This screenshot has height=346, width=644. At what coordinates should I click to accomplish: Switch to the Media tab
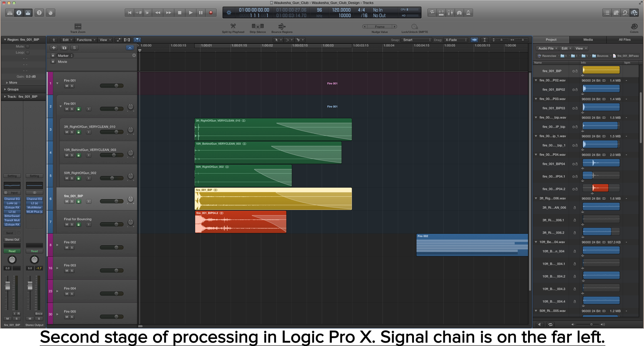click(x=588, y=39)
